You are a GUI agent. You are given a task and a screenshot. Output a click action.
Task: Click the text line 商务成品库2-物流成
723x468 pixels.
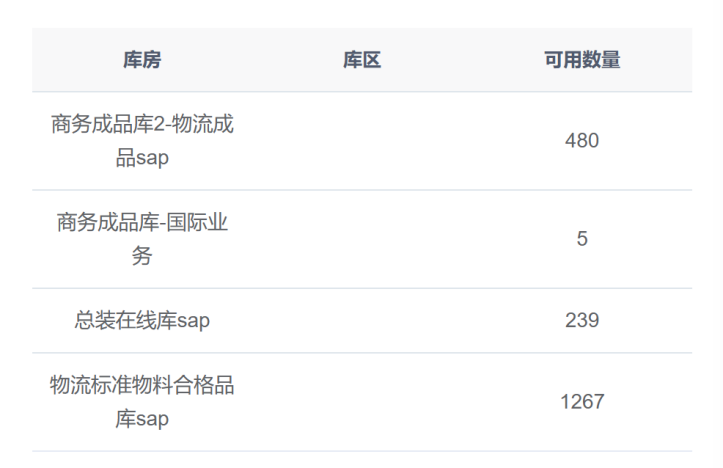(x=142, y=124)
